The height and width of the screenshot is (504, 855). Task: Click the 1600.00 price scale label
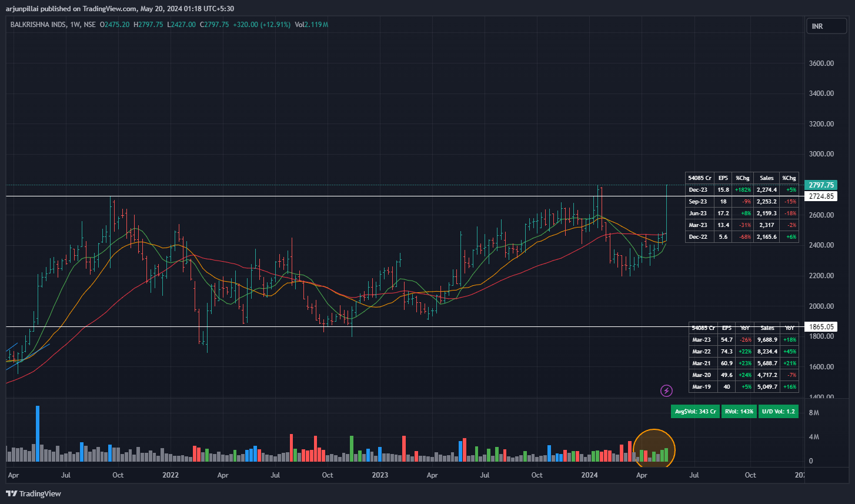click(821, 366)
